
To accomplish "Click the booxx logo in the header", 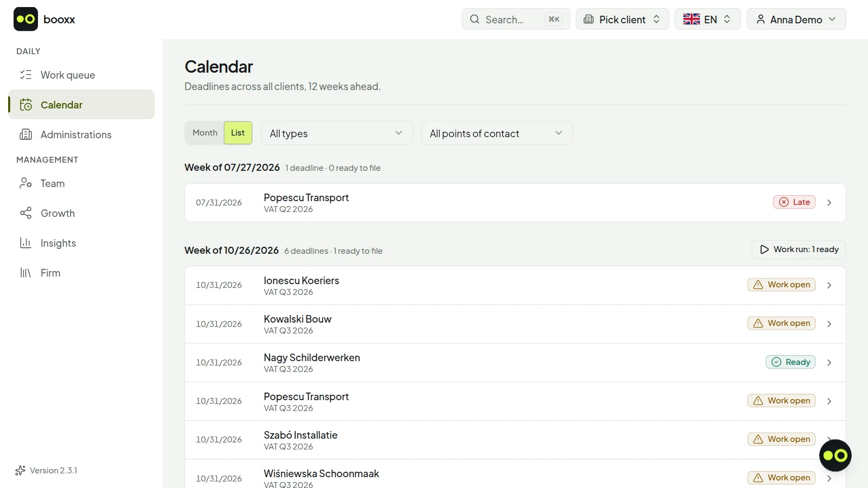I will point(44,20).
